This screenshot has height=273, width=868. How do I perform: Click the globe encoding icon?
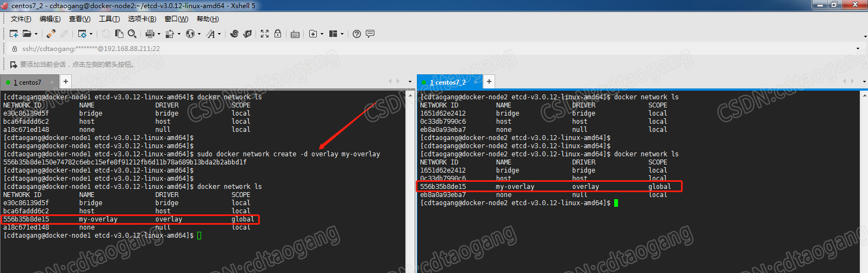[x=190, y=34]
